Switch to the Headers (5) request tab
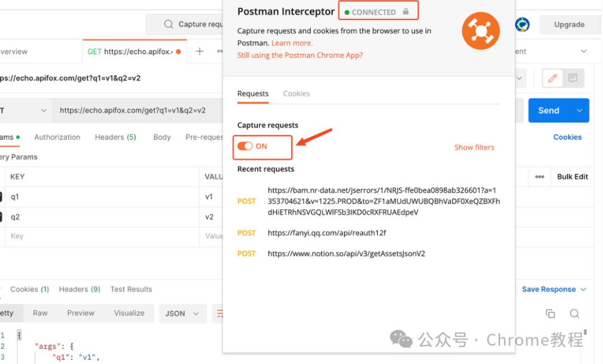The height and width of the screenshot is (364, 603). [116, 137]
